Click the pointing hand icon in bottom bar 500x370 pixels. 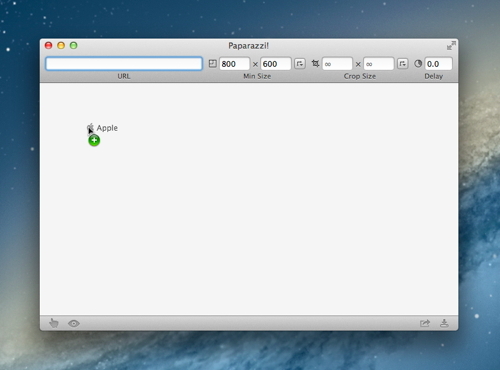pyautogui.click(x=54, y=323)
